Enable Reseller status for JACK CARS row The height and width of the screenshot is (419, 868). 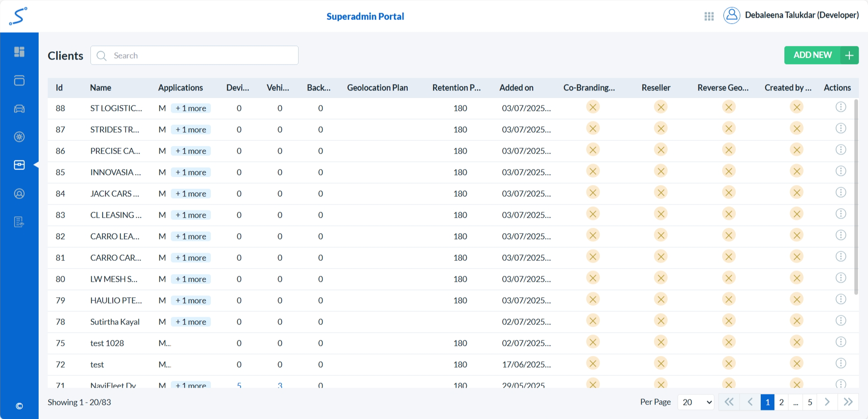(661, 192)
